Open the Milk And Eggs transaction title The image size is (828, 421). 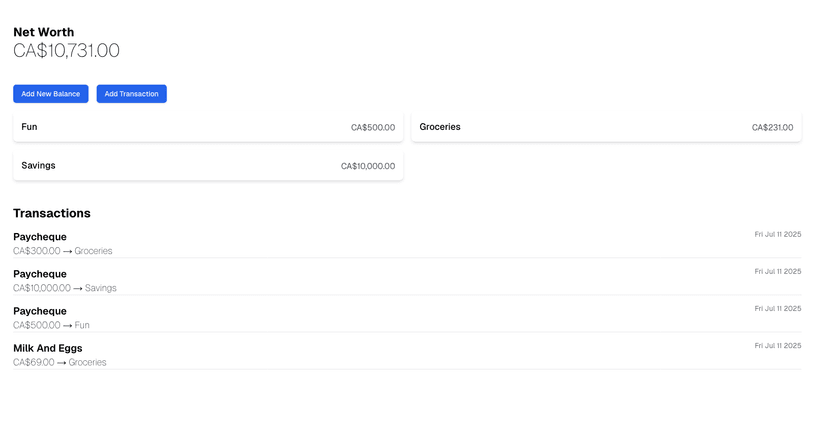[x=48, y=348]
